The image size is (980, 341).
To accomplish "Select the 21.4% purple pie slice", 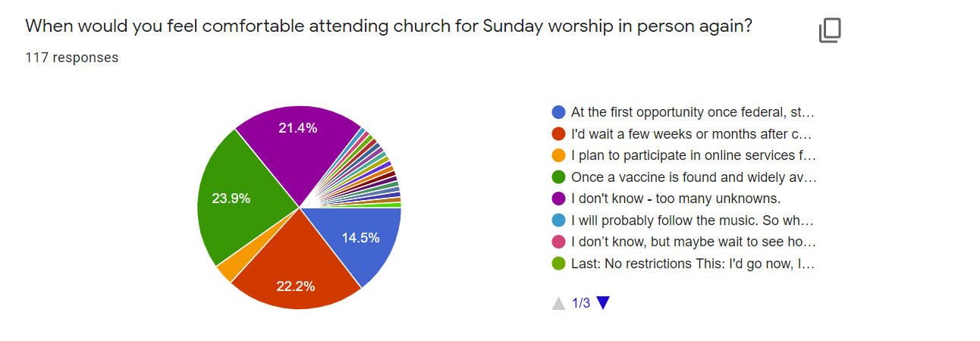I will pyautogui.click(x=297, y=144).
